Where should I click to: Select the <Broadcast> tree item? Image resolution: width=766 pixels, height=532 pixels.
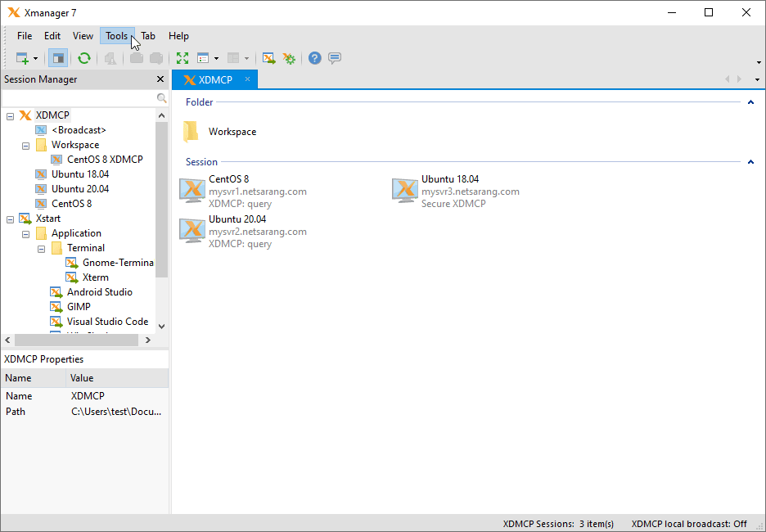pos(79,130)
